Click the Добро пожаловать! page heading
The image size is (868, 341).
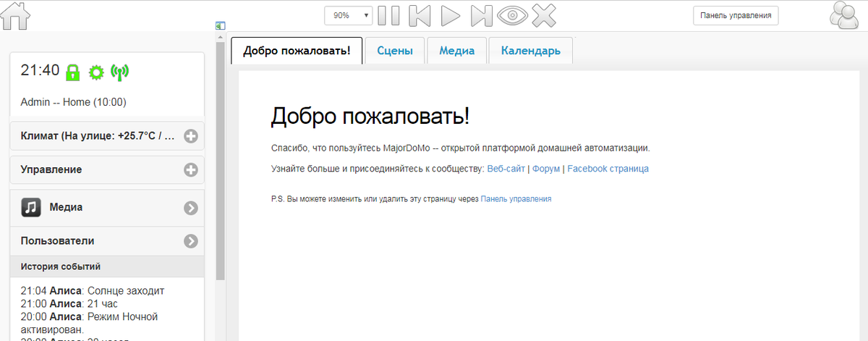pos(370,117)
